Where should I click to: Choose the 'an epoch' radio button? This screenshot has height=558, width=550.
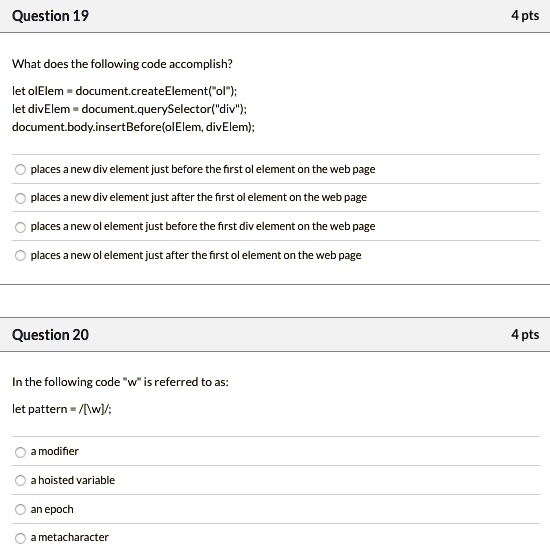20,510
